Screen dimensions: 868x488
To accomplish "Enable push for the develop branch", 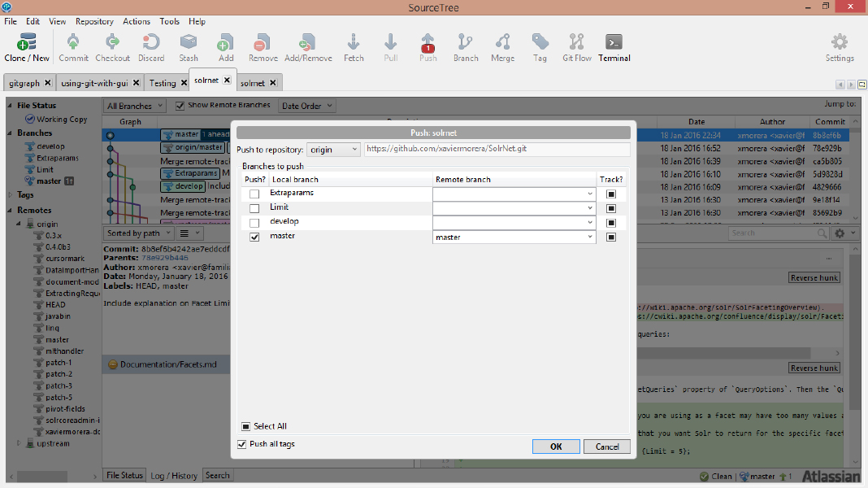I will 254,223.
